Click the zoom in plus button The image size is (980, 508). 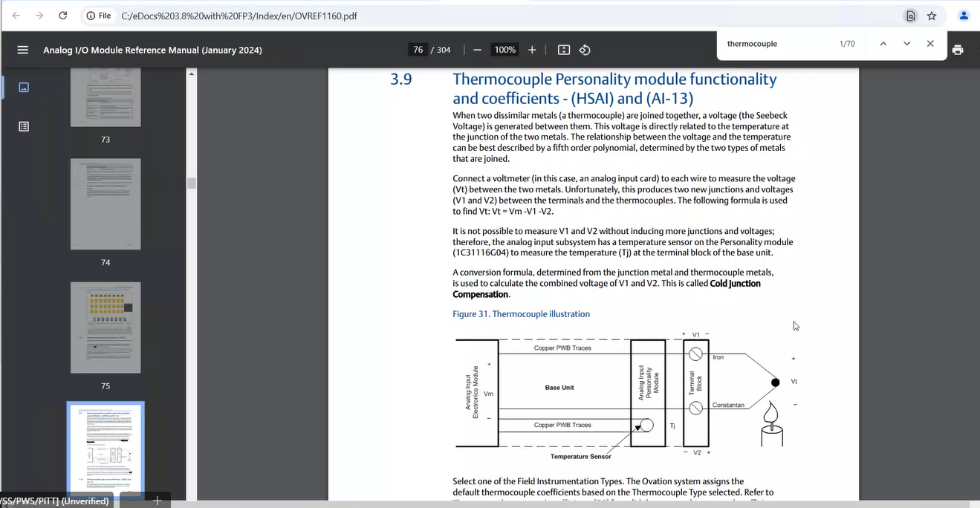[x=532, y=50]
